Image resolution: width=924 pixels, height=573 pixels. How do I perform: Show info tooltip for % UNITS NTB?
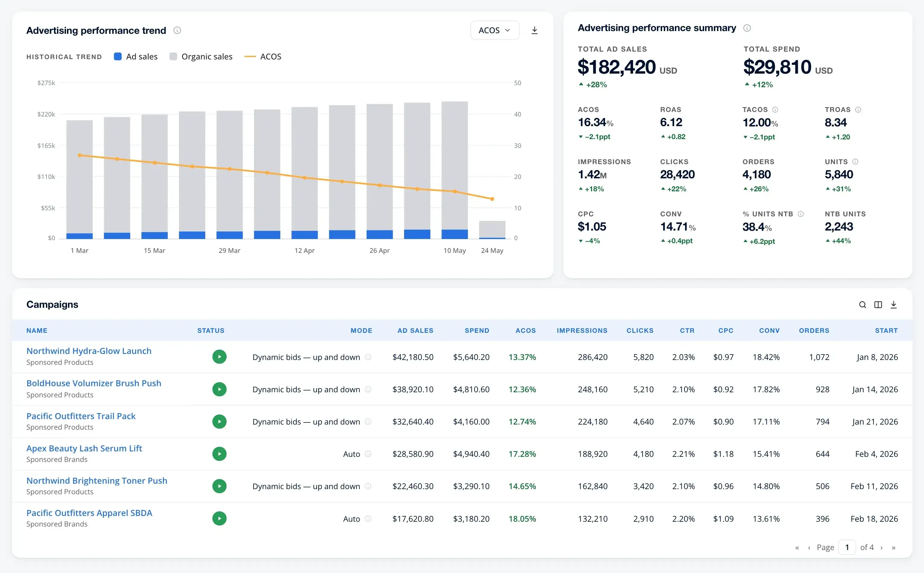(801, 214)
